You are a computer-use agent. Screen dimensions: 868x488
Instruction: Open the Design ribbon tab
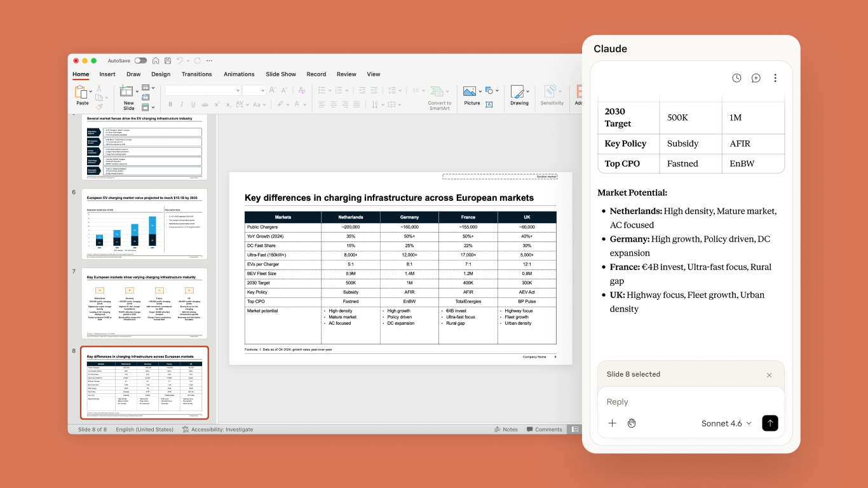tap(161, 74)
